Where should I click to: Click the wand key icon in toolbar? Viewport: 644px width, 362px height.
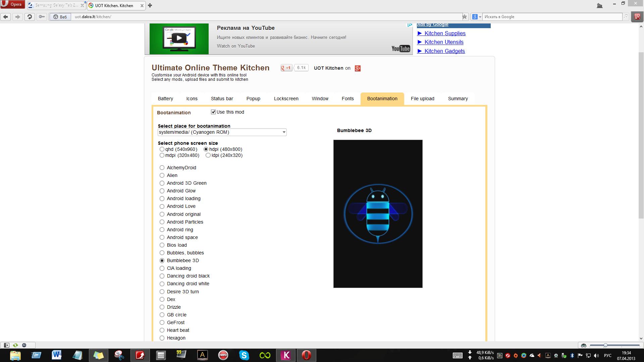coord(42,17)
